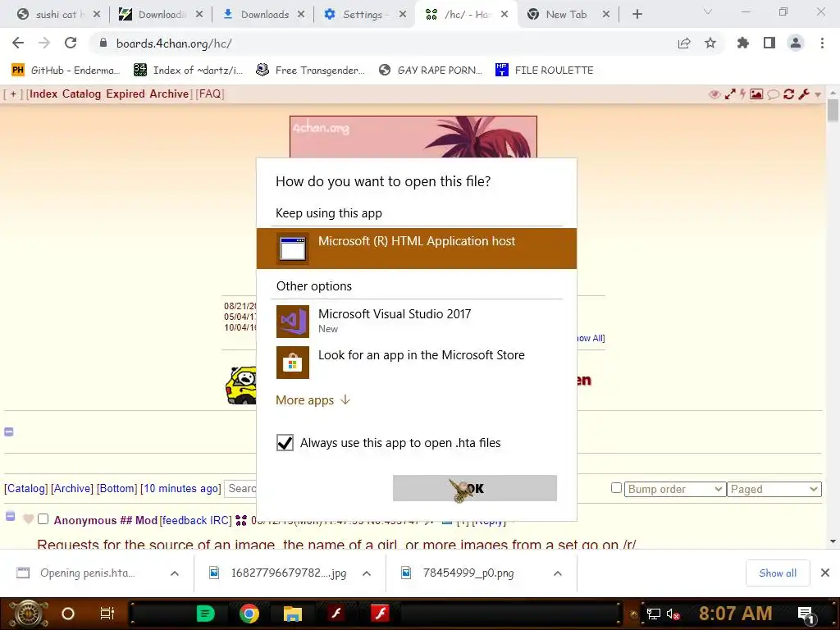Open Archive link in header bar
This screenshot has width=840, height=630.
169,94
